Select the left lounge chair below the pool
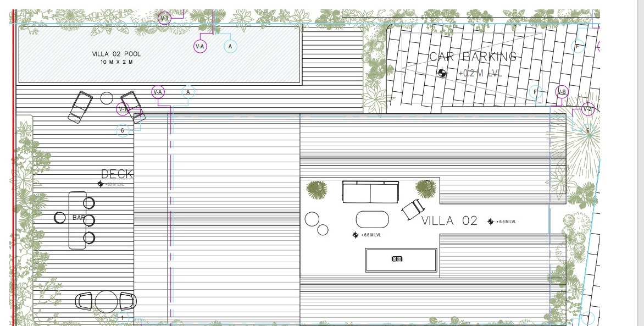The image size is (644, 326). 80,107
